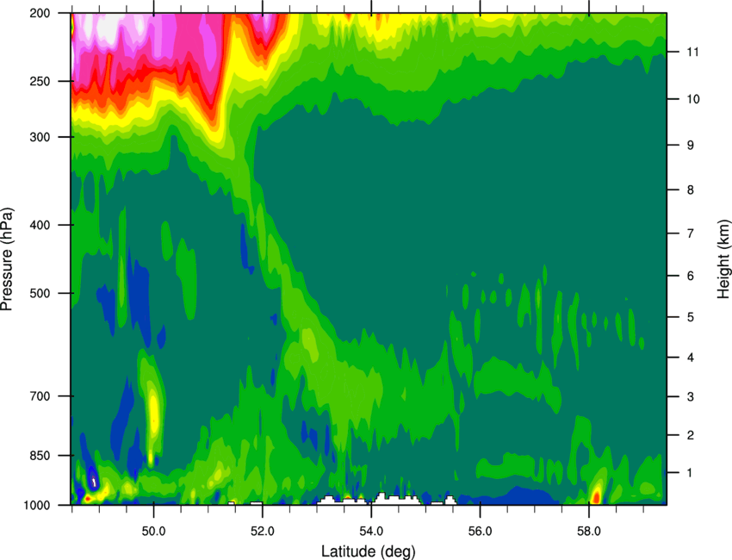Select the 850 pressure tick label
Screen dimensions: 732x560
[40, 456]
